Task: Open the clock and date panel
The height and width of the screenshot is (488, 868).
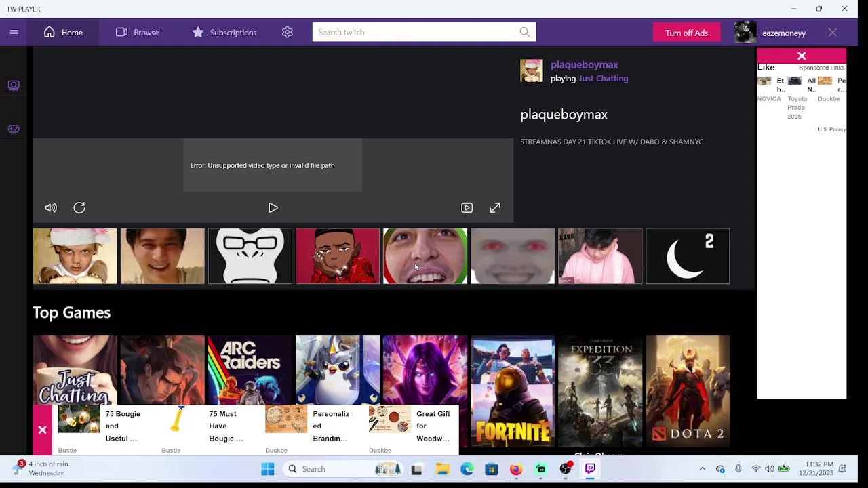Action: click(x=816, y=469)
